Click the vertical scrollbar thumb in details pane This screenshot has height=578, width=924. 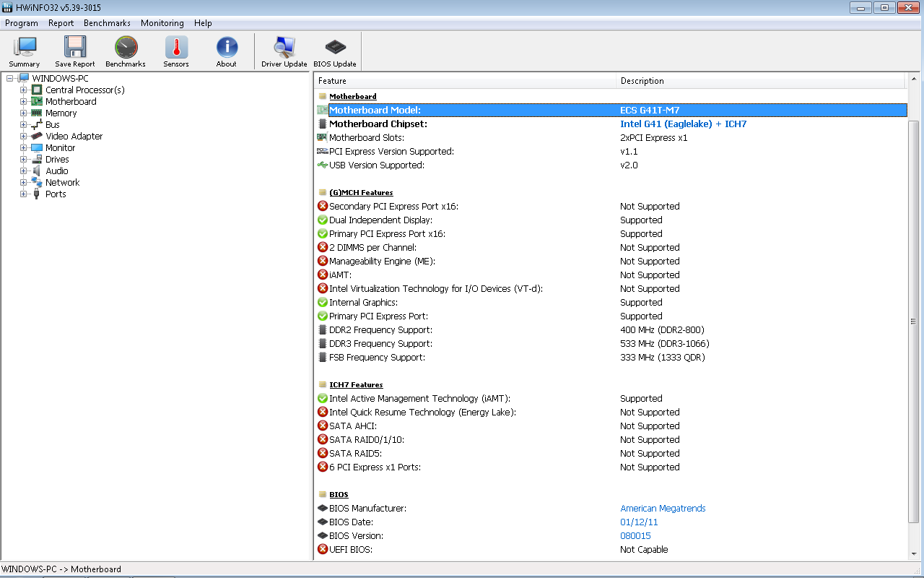point(913,322)
